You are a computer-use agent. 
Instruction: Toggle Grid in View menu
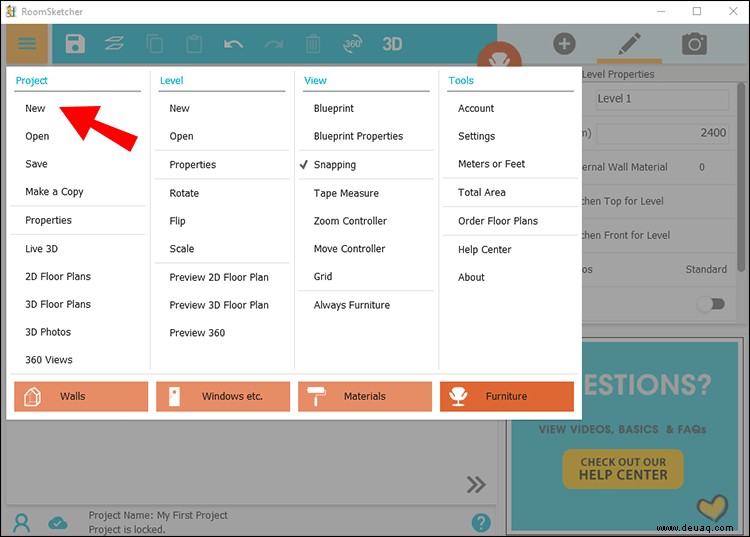pos(323,276)
